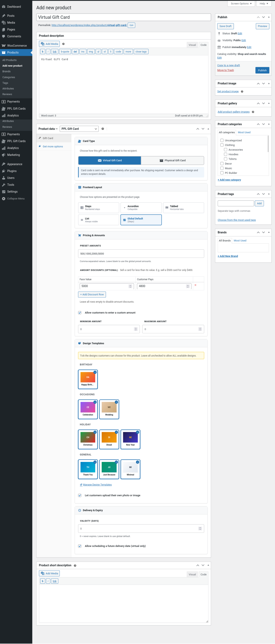This screenshot has width=275, height=644.
Task: Check the Clothing category checkbox
Action: (x=222, y=145)
